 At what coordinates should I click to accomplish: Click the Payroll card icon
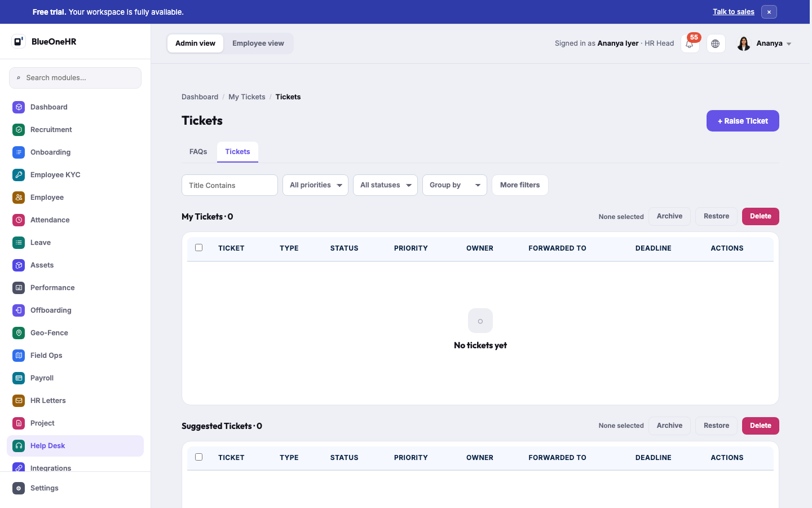[19, 378]
